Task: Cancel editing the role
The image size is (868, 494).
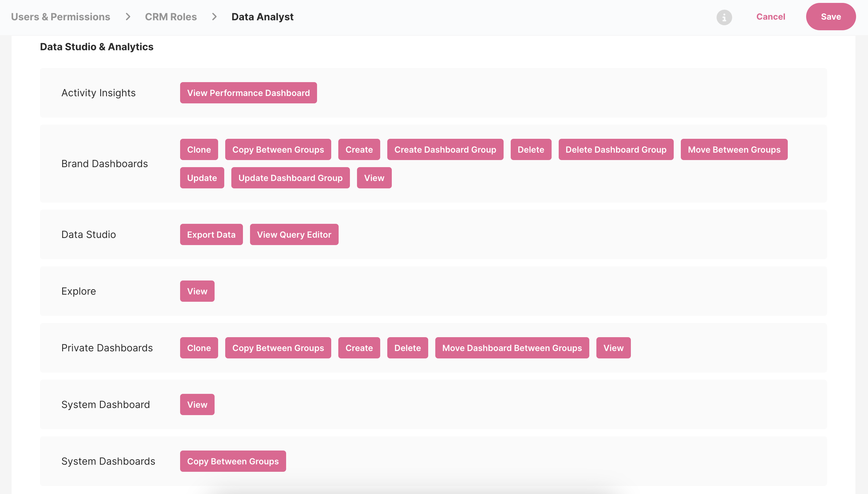Action: pos(770,17)
